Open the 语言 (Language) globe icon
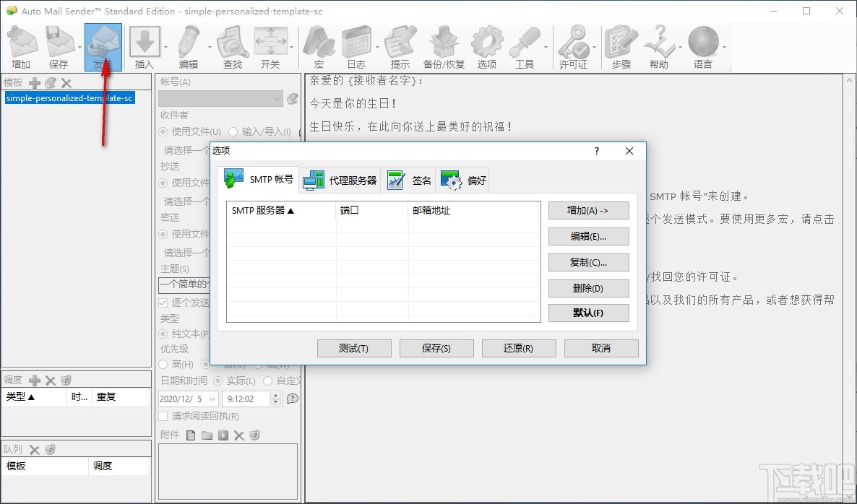 click(705, 43)
